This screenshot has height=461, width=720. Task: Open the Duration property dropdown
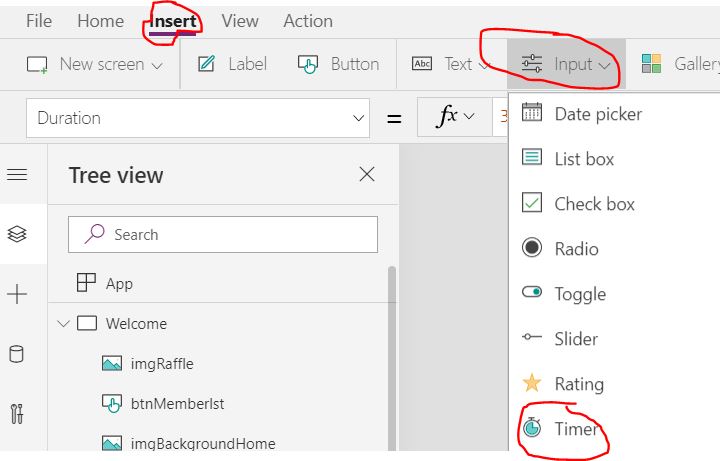pos(360,118)
